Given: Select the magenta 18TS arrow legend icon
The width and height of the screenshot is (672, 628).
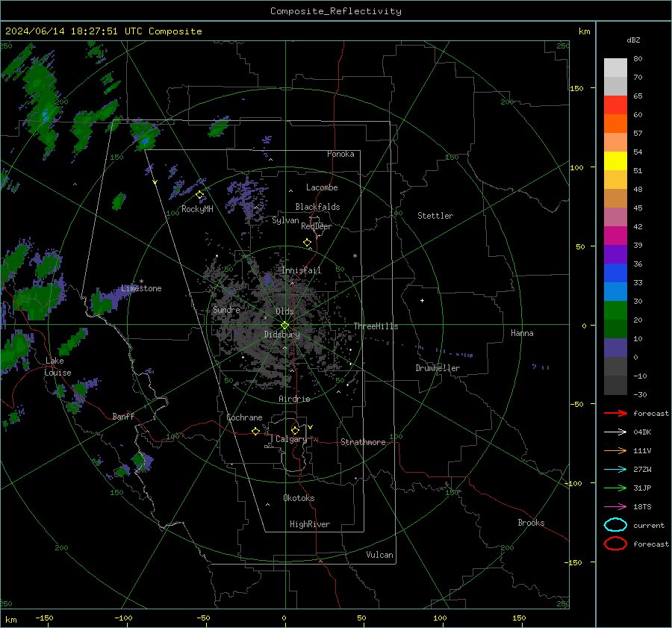Looking at the screenshot, I should tap(615, 507).
